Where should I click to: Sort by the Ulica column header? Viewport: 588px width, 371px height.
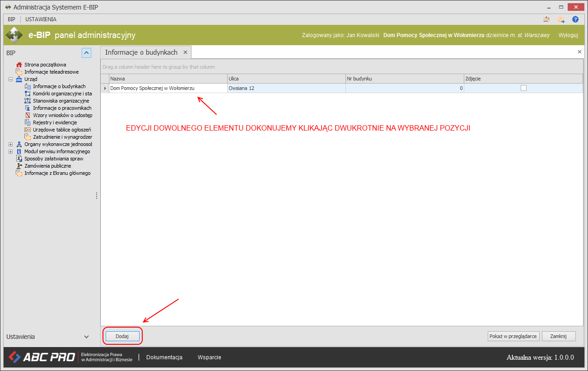[x=286, y=79]
